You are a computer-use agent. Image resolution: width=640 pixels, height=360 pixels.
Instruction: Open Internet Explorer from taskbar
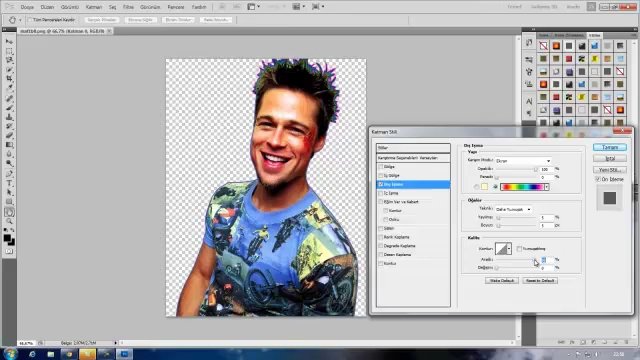click(32, 354)
